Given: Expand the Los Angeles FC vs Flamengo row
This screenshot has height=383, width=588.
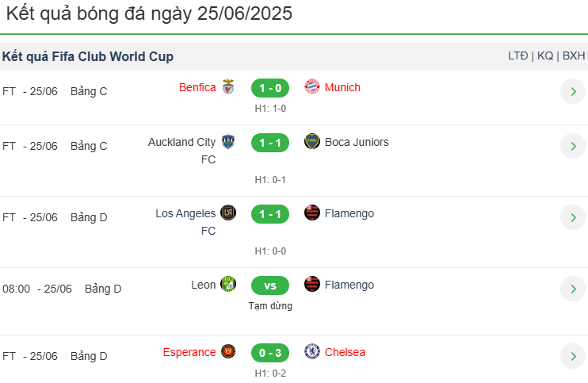Looking at the screenshot, I should pos(573,217).
